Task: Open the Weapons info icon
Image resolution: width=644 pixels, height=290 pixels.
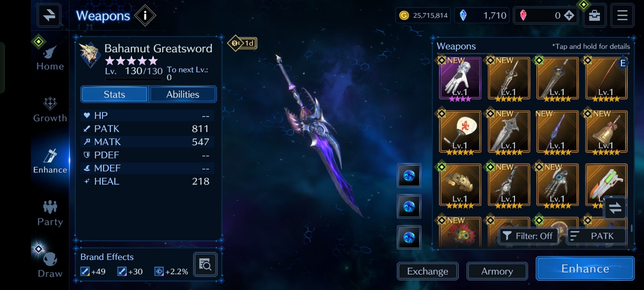Action: pos(145,16)
